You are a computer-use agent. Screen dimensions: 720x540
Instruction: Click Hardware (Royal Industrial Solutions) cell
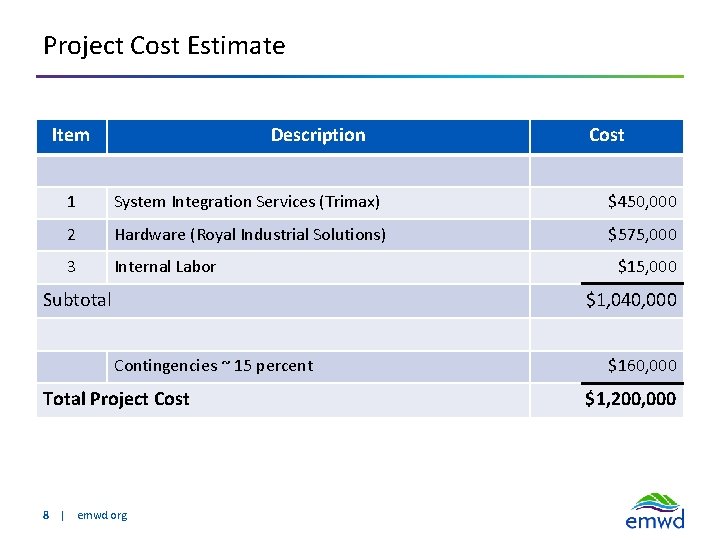pyautogui.click(x=318, y=235)
